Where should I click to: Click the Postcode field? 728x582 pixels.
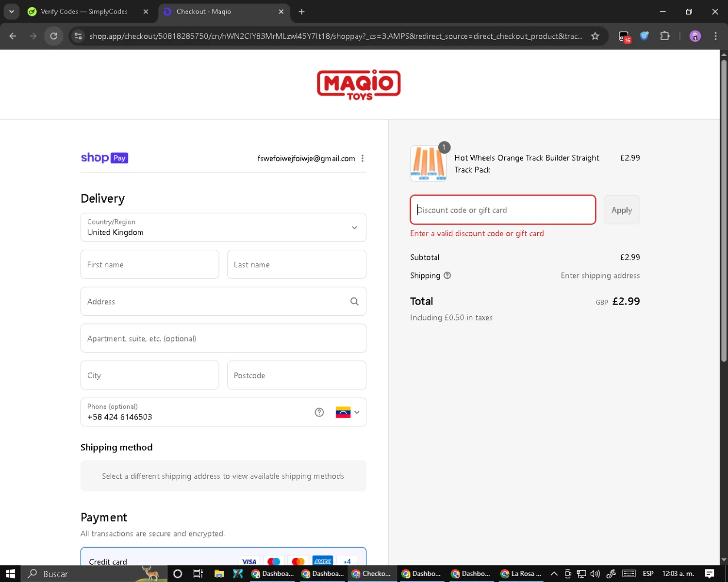click(x=297, y=375)
